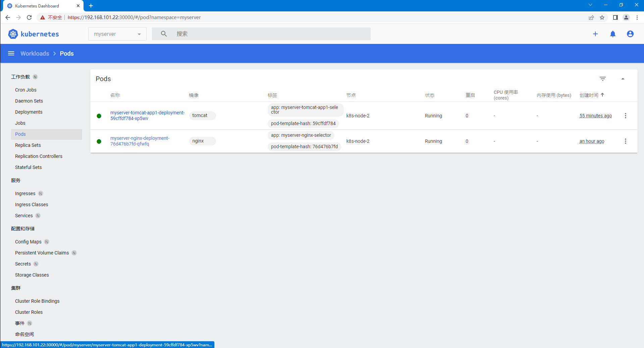Sort by creation time column arrow
Viewport: 644px width, 348px height.
pyautogui.click(x=602, y=95)
